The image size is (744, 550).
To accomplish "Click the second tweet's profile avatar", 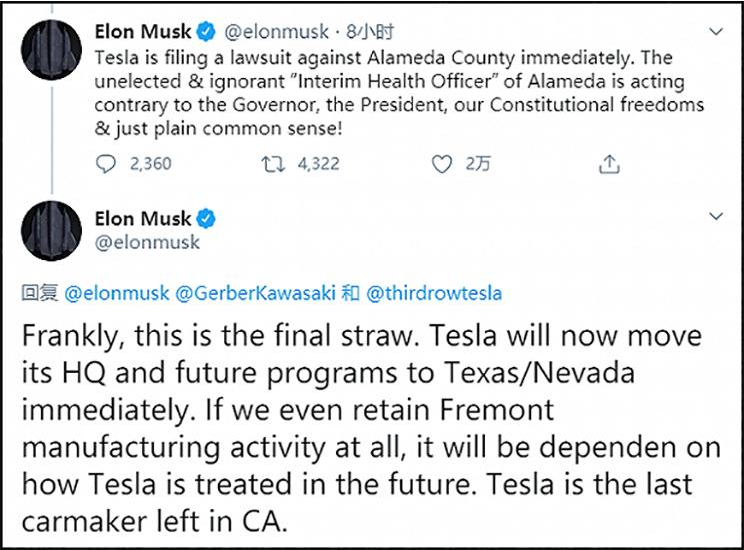I will pyautogui.click(x=51, y=230).
